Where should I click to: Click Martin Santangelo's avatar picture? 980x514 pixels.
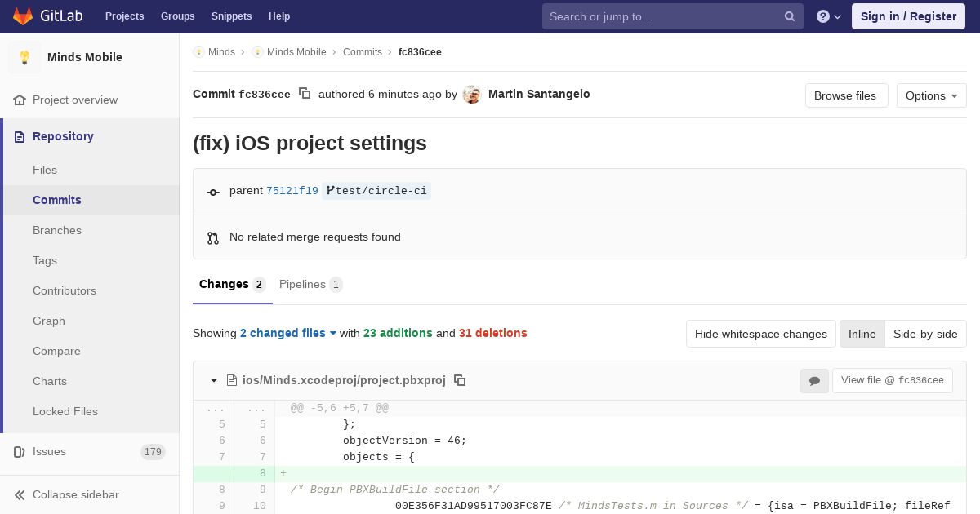tap(472, 95)
